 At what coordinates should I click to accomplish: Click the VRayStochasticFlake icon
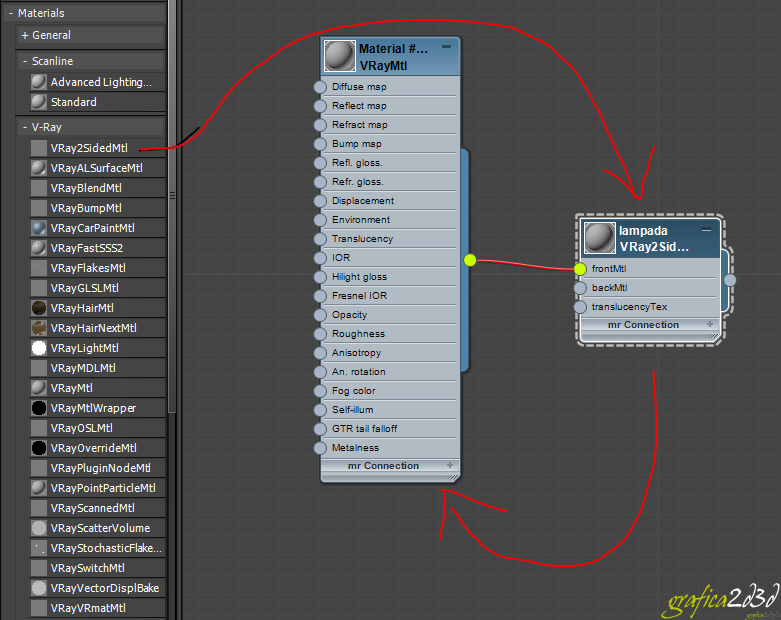click(x=39, y=548)
